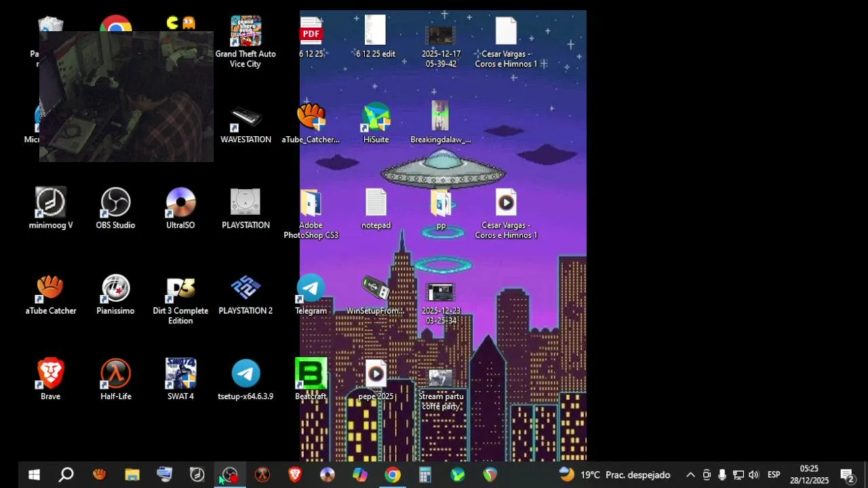
Task: Open the pepe 2025 media file
Action: pos(376,380)
